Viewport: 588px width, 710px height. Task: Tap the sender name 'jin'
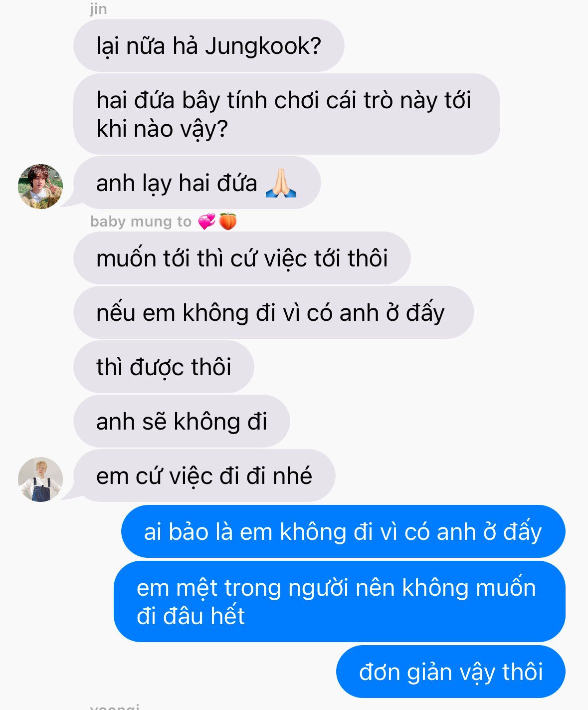click(99, 8)
